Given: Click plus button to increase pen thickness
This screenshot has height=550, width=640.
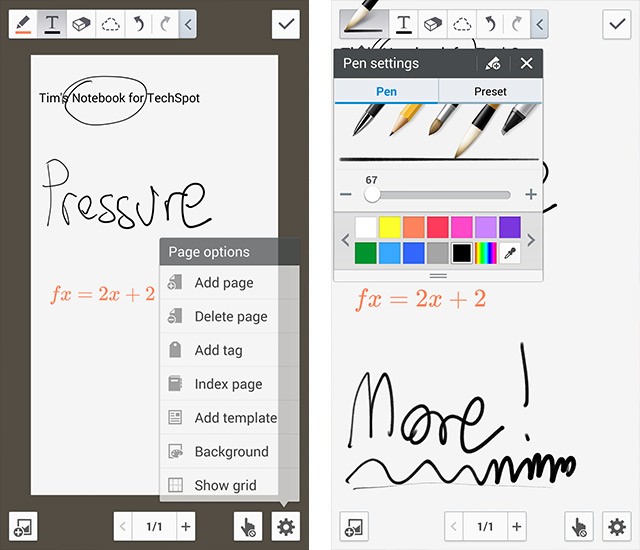Looking at the screenshot, I should pyautogui.click(x=531, y=195).
